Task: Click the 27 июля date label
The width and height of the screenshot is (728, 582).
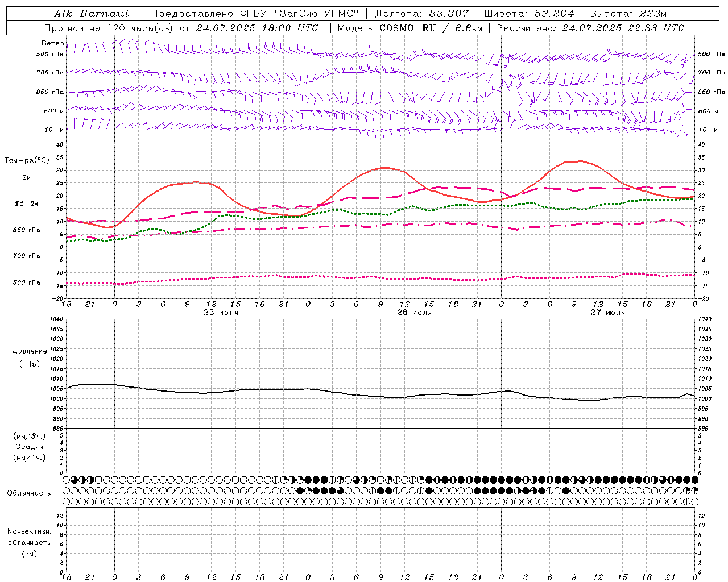Action: click(x=608, y=313)
